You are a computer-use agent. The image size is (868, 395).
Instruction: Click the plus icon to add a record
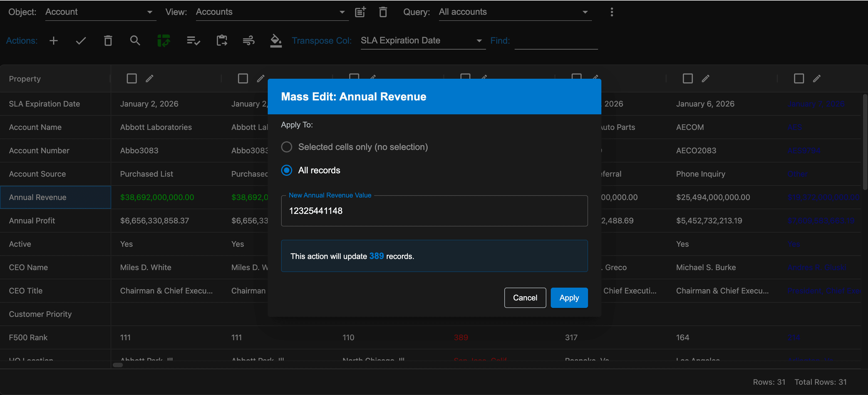[x=54, y=41]
